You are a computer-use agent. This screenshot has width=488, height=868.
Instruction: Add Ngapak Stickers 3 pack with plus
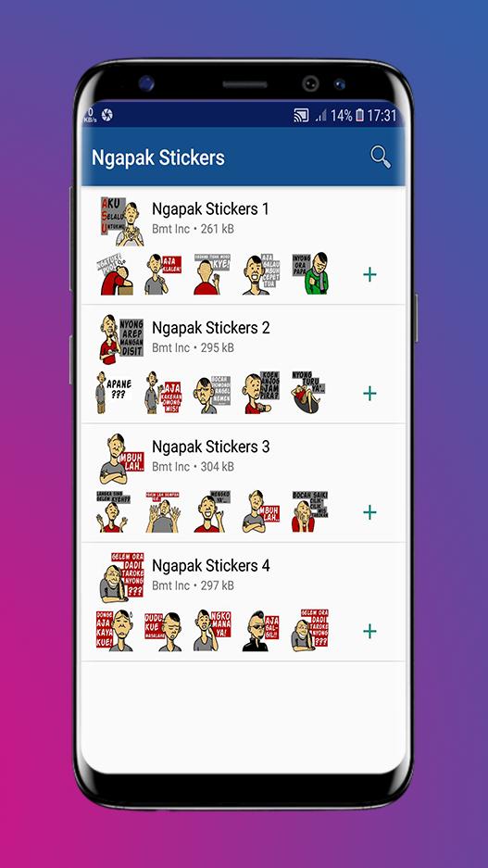(x=369, y=512)
